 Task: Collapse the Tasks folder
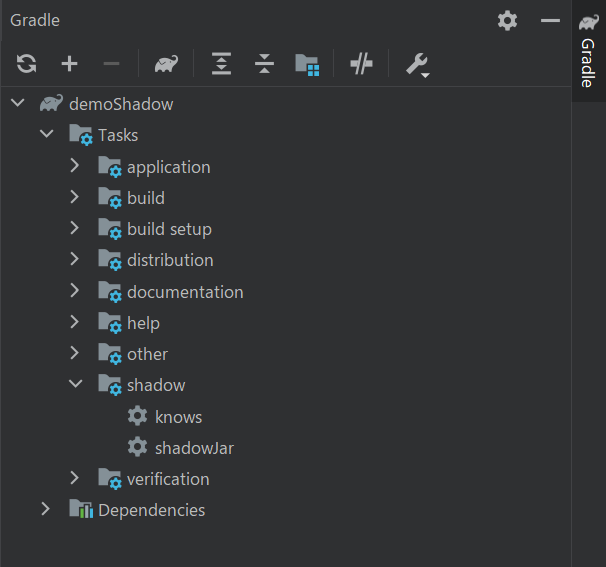pos(47,134)
